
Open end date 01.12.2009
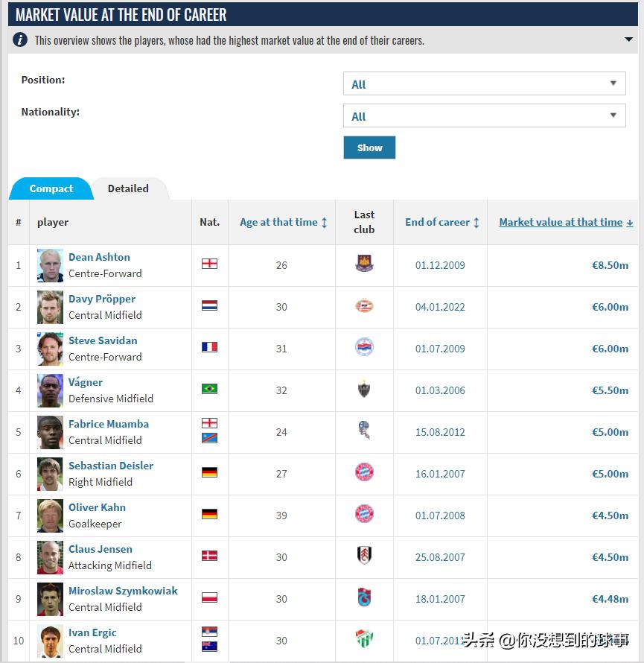tap(440, 265)
